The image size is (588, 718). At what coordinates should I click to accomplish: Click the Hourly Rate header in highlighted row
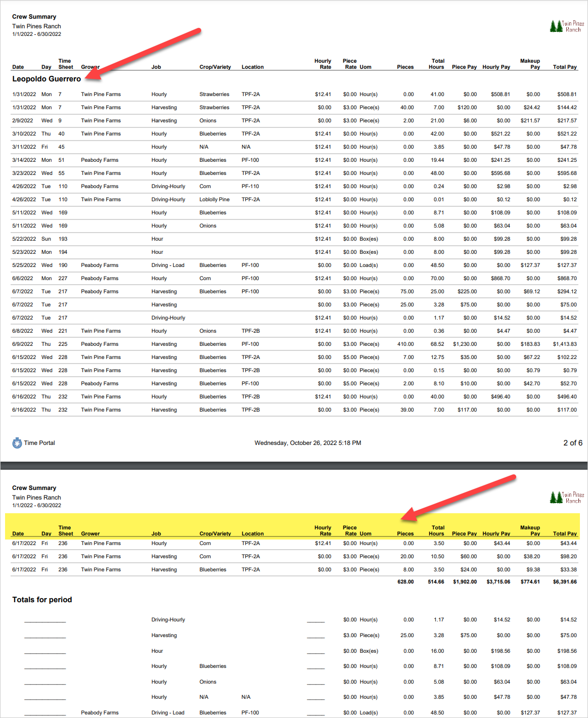[x=323, y=530]
